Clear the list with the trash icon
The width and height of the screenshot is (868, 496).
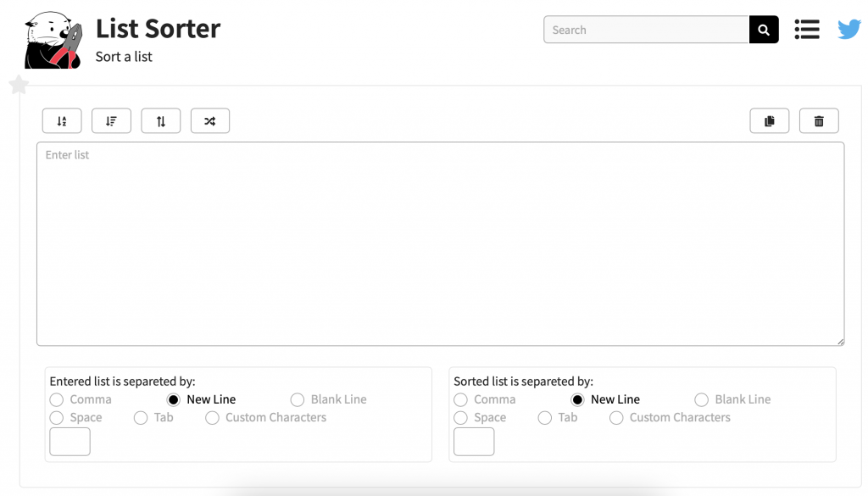pos(819,120)
